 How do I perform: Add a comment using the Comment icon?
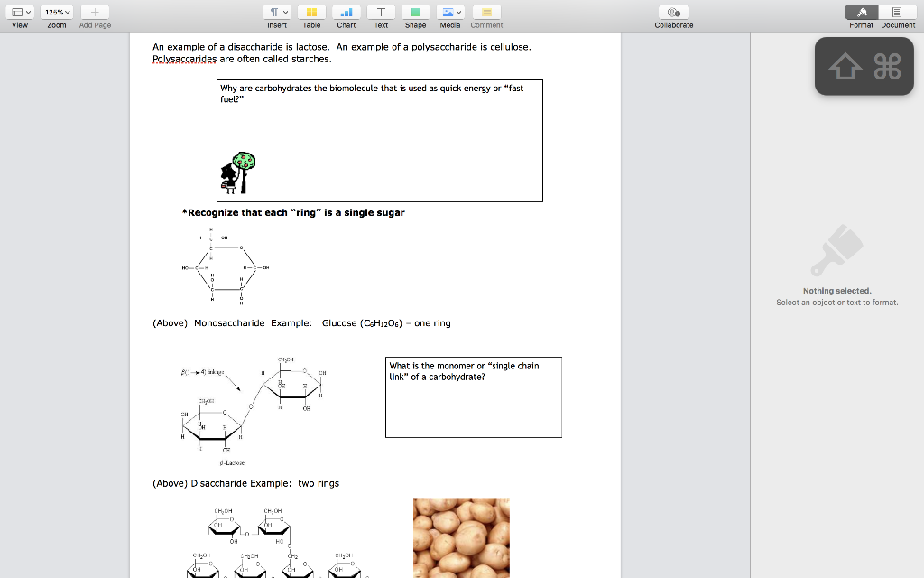coord(486,13)
